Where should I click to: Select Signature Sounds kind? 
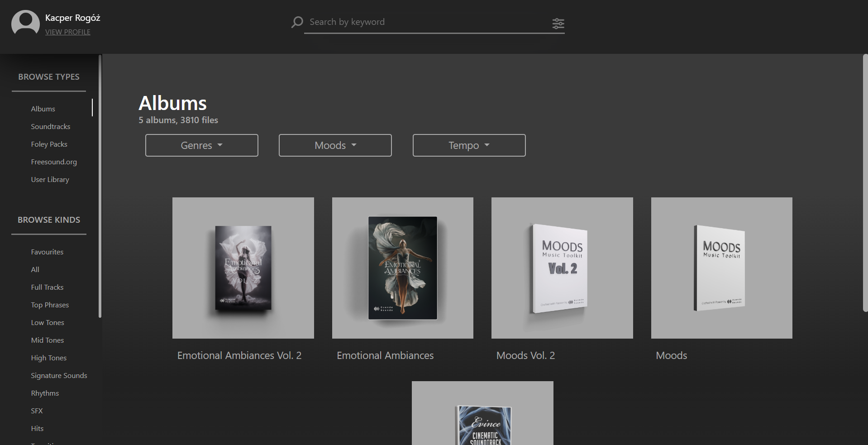tap(59, 376)
